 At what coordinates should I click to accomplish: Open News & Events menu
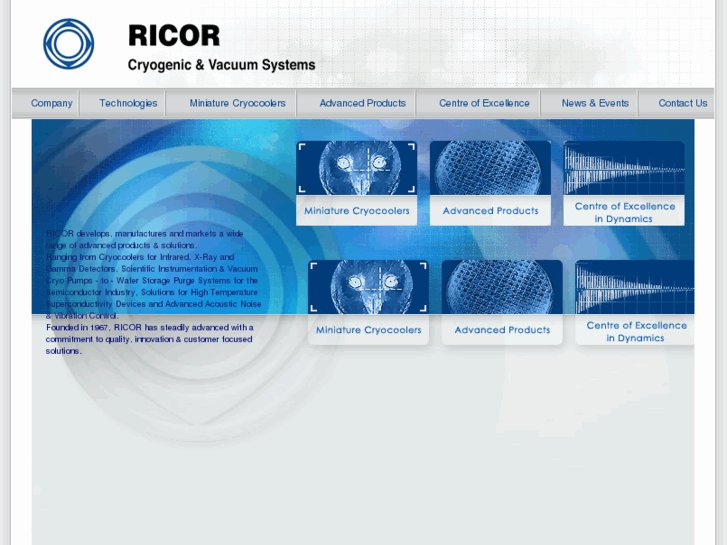(595, 103)
